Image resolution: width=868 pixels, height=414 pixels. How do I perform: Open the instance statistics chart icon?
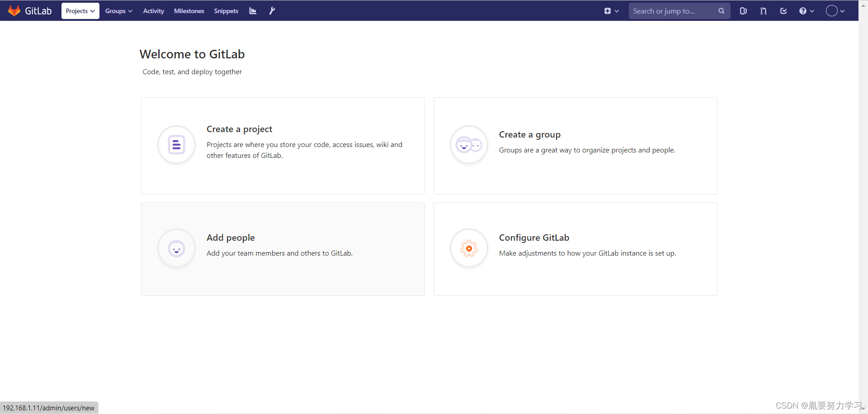click(253, 11)
